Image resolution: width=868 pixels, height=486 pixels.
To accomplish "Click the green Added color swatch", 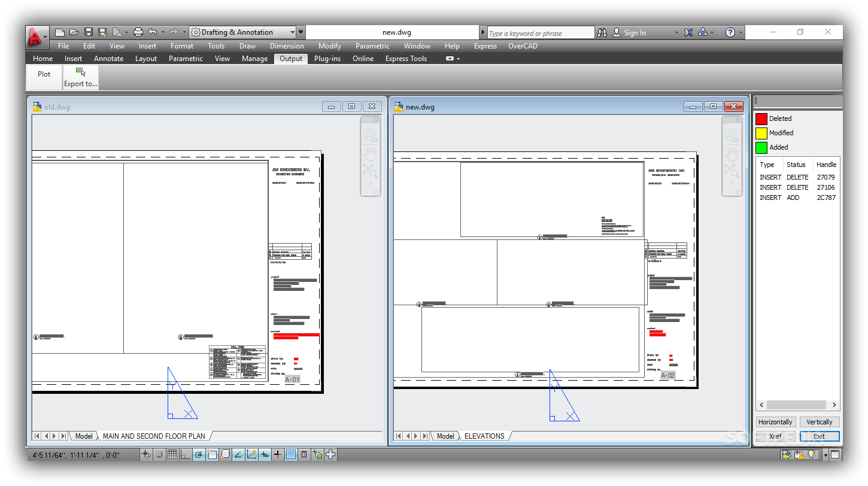I will pyautogui.click(x=761, y=147).
